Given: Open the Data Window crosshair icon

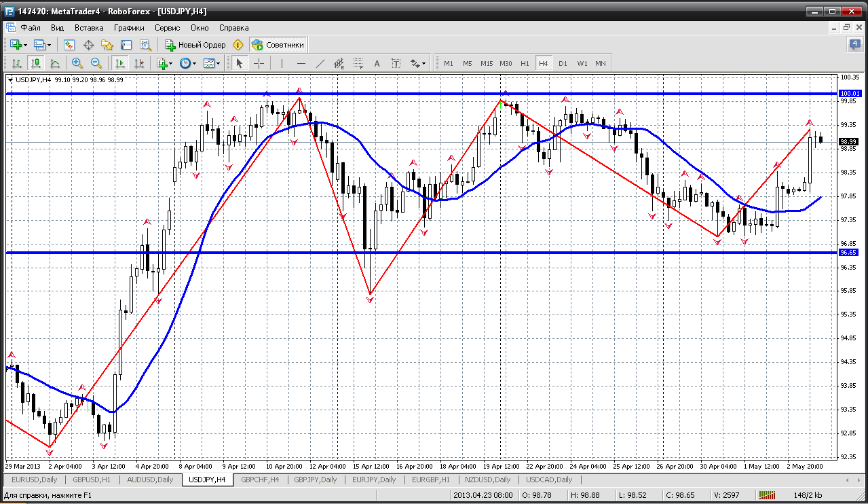Looking at the screenshot, I should pyautogui.click(x=88, y=45).
